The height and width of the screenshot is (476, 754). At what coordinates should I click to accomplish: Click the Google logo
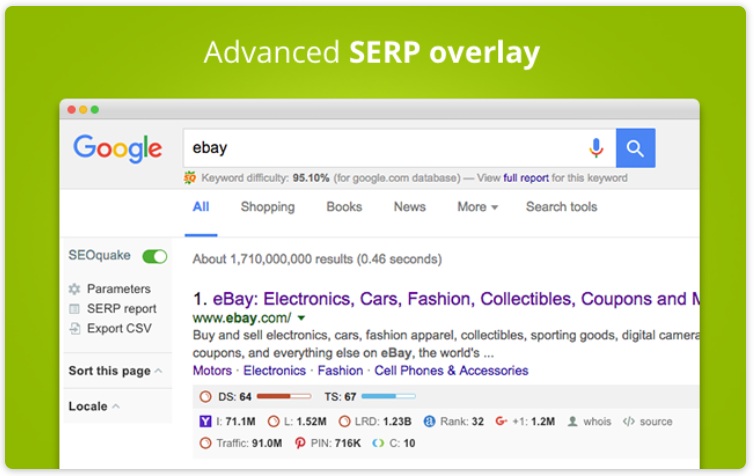pos(117,148)
